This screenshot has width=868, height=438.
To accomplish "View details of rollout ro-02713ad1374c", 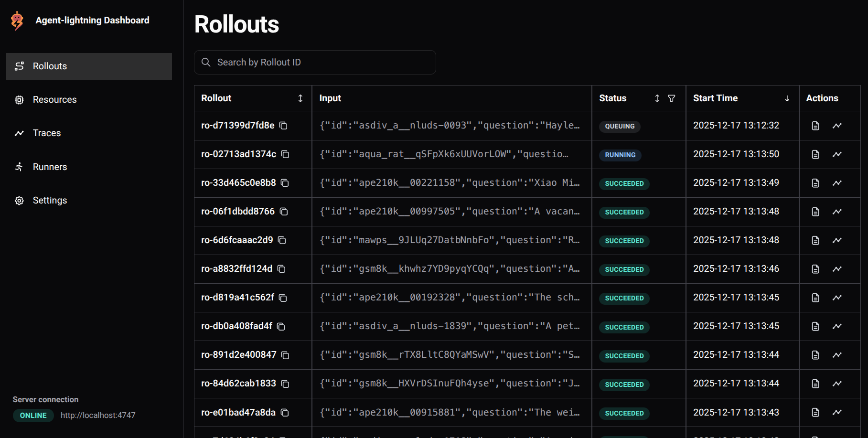I will (815, 154).
